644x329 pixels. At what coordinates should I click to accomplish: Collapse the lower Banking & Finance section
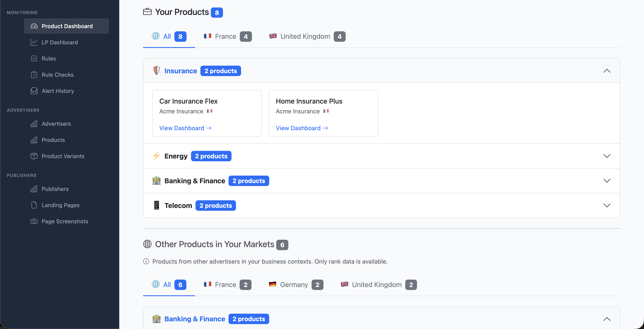[x=607, y=319]
